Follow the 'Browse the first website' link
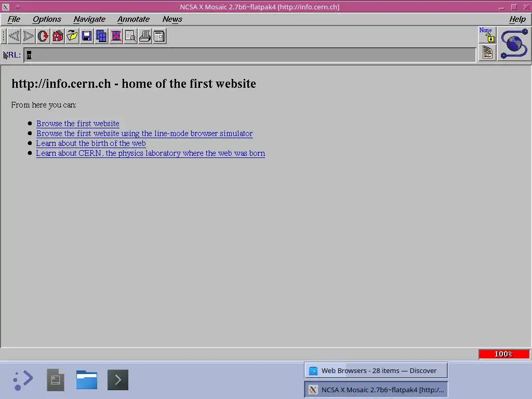This screenshot has width=532, height=399. [x=78, y=124]
